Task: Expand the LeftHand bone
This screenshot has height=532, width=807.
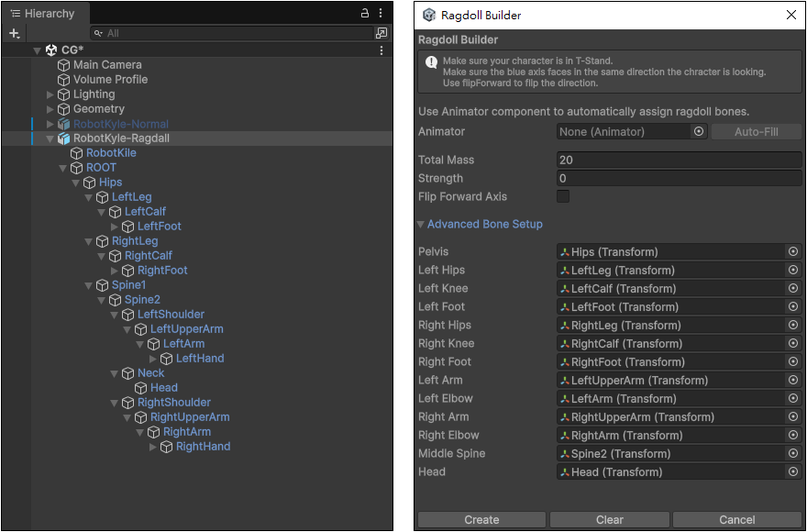Action: click(x=153, y=359)
